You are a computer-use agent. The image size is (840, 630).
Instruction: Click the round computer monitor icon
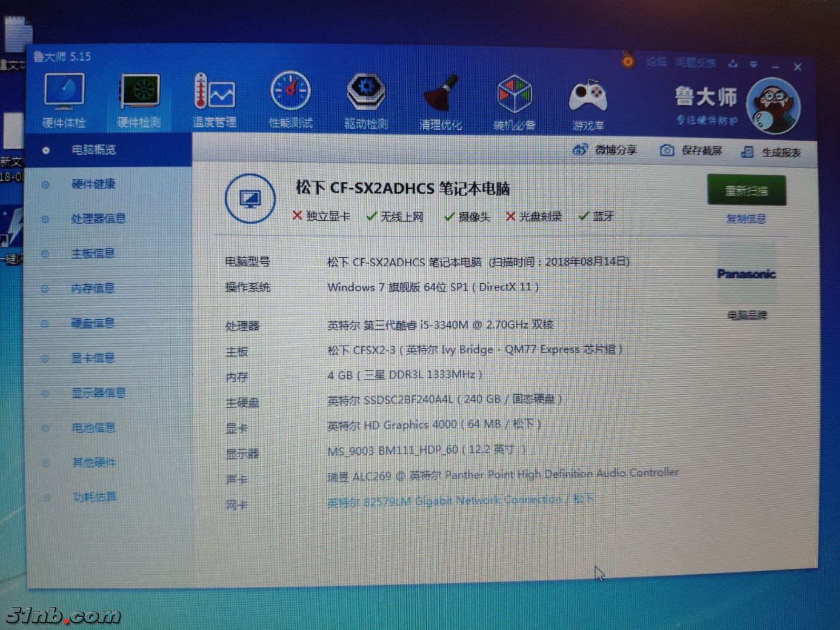coord(250,198)
